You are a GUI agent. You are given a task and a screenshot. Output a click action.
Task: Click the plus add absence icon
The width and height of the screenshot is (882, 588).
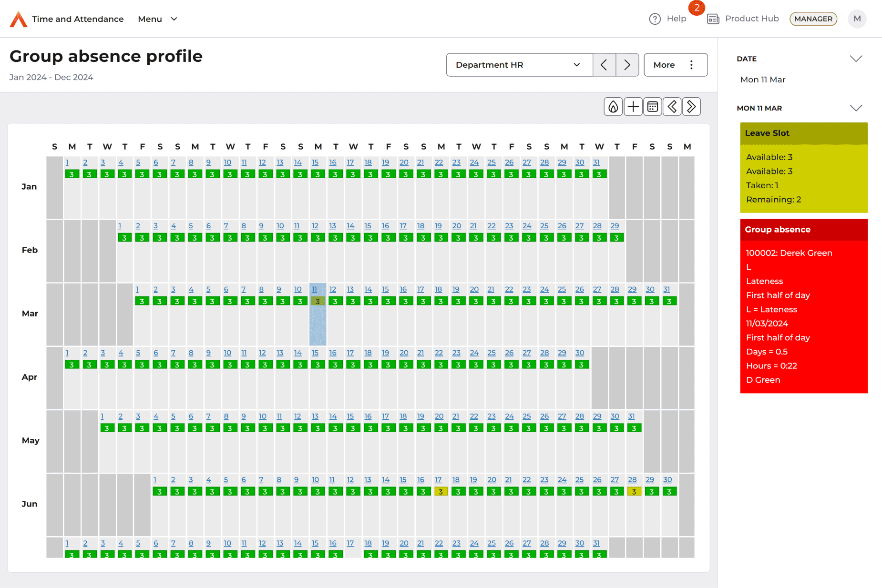(x=633, y=107)
